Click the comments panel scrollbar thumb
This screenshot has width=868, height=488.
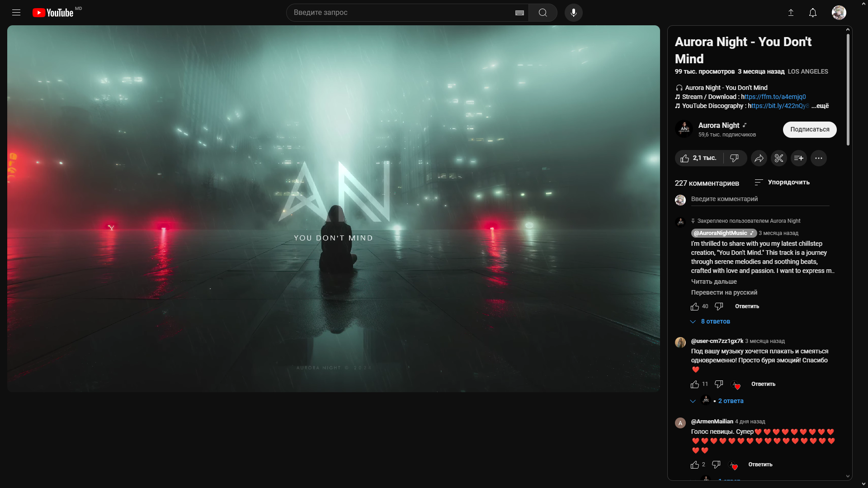click(x=848, y=89)
